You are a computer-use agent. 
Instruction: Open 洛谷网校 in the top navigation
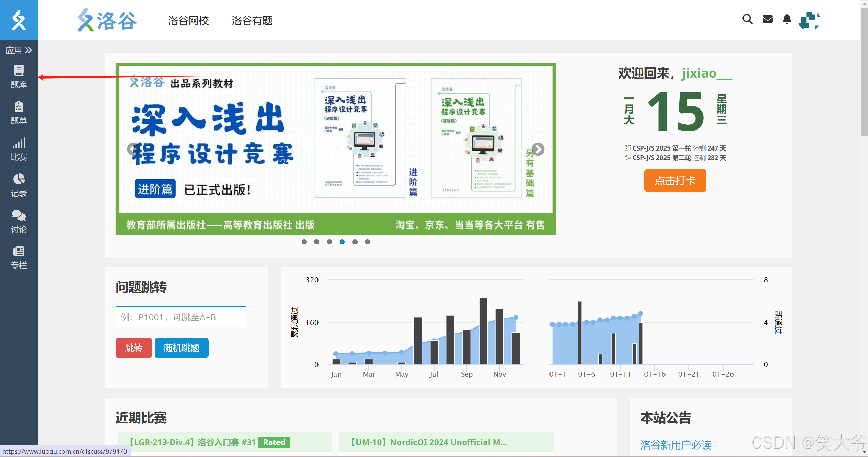tap(188, 21)
